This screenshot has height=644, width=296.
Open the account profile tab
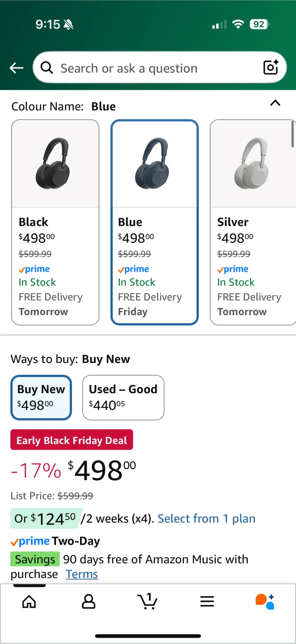(x=89, y=602)
